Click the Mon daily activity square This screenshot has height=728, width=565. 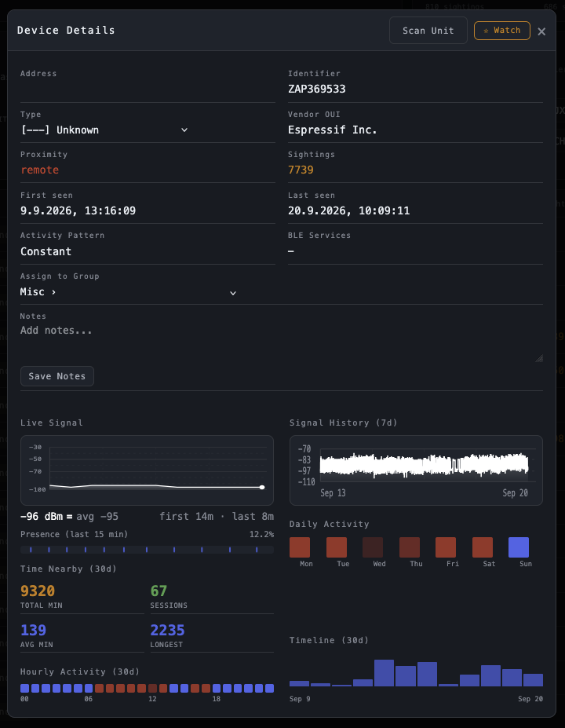[x=300, y=547]
